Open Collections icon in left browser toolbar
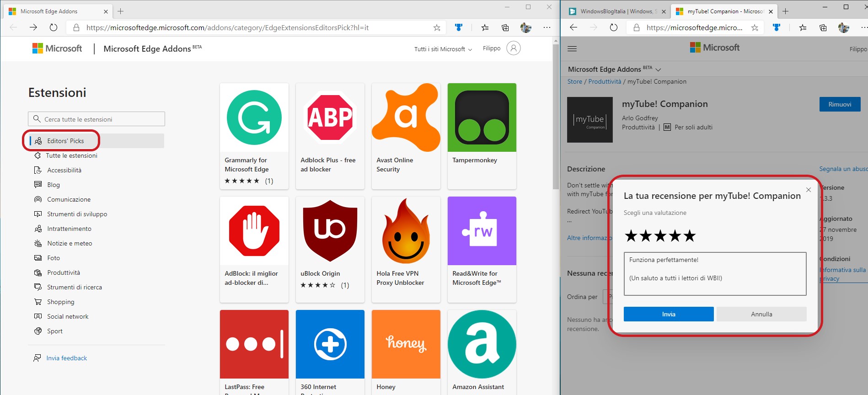Image resolution: width=868 pixels, height=395 pixels. point(505,28)
